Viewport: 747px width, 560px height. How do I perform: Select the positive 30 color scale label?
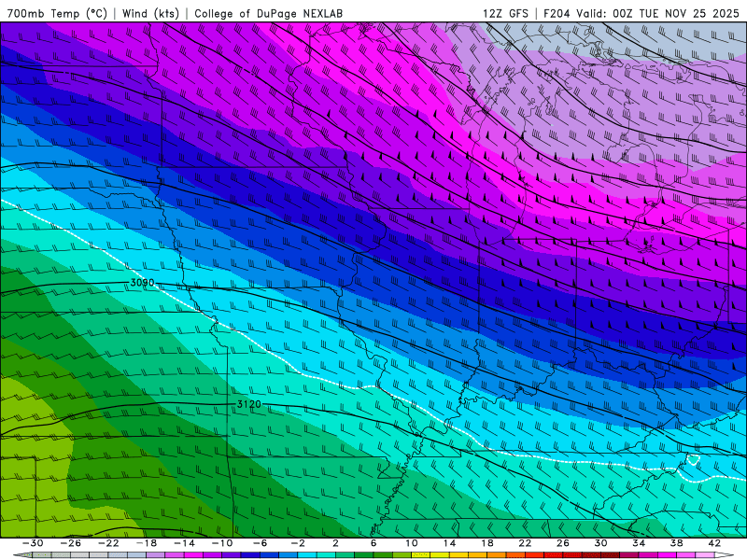[x=600, y=543]
